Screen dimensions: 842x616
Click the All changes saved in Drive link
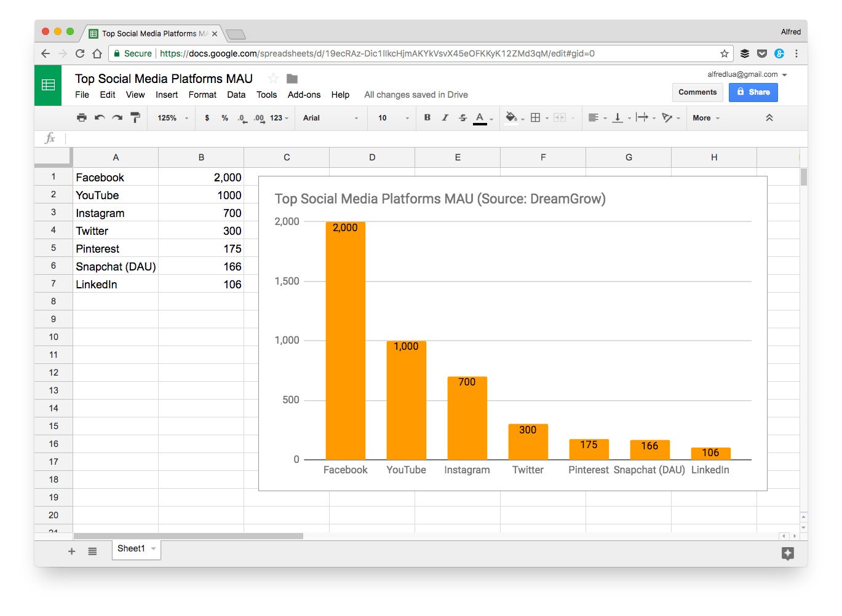(416, 95)
